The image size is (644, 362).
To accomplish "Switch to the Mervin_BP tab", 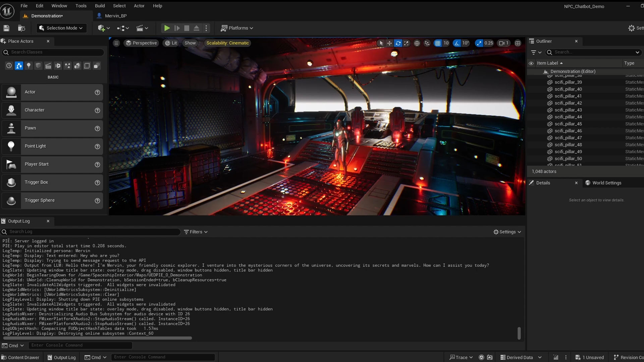I will pyautogui.click(x=115, y=16).
